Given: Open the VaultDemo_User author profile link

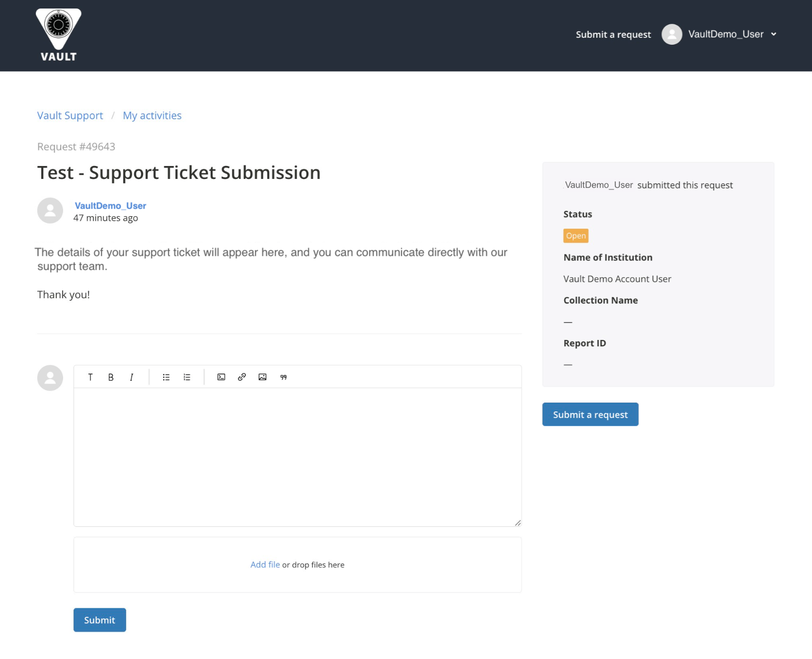Looking at the screenshot, I should (x=110, y=206).
